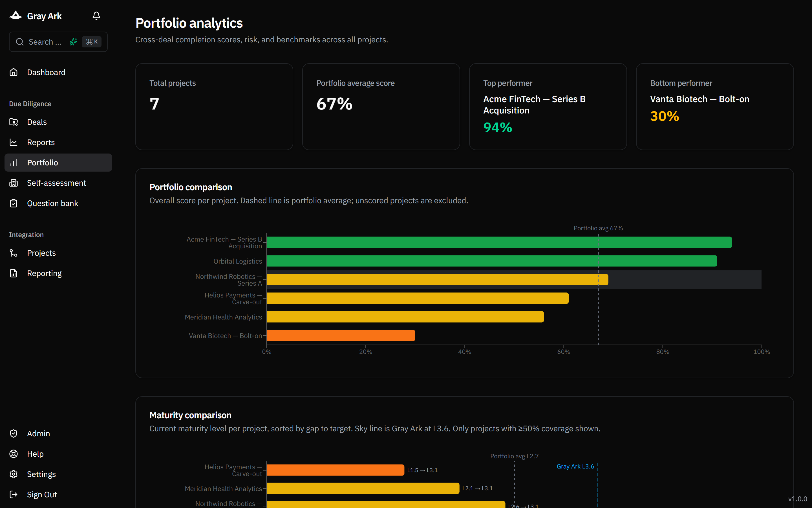812x508 pixels.
Task: Click the Reporting file-chart icon
Action: [x=14, y=273]
